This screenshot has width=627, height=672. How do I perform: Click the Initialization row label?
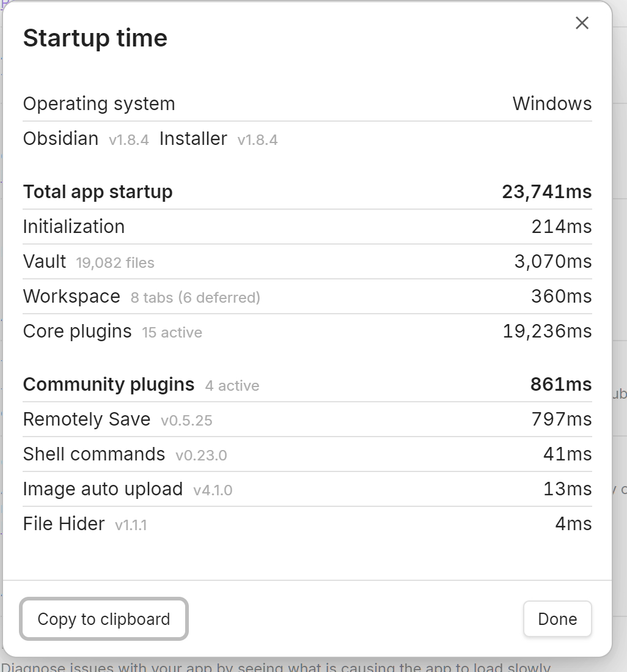[x=74, y=227]
